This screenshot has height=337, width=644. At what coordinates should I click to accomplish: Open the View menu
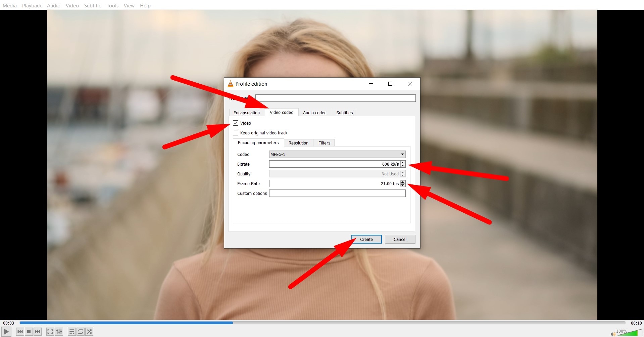129,5
